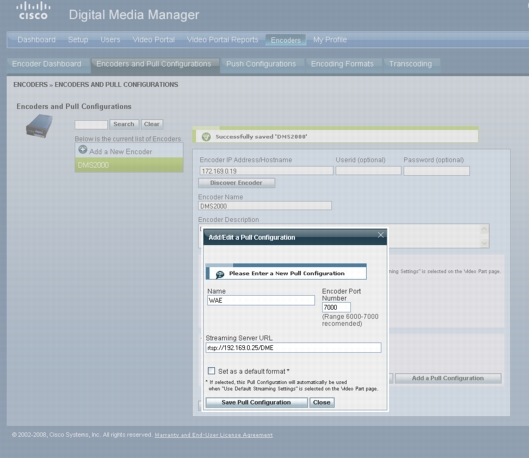
Task: Click the pull configuration Name field
Action: (261, 300)
